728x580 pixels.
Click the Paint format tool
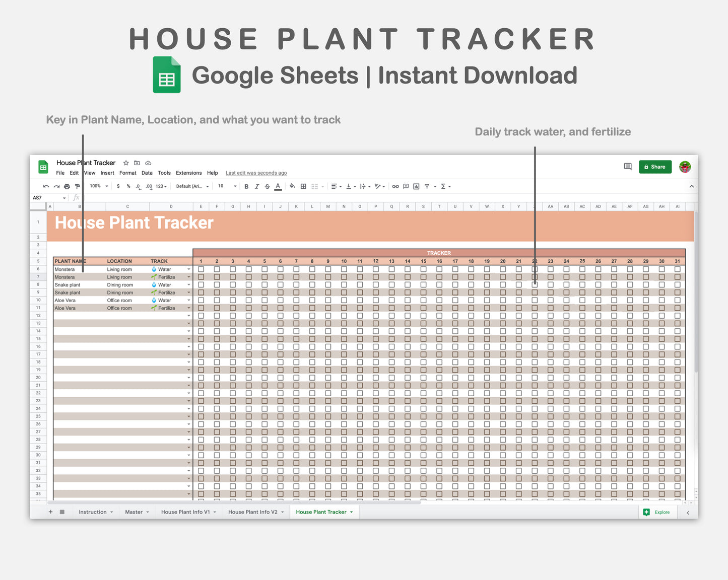pyautogui.click(x=78, y=186)
